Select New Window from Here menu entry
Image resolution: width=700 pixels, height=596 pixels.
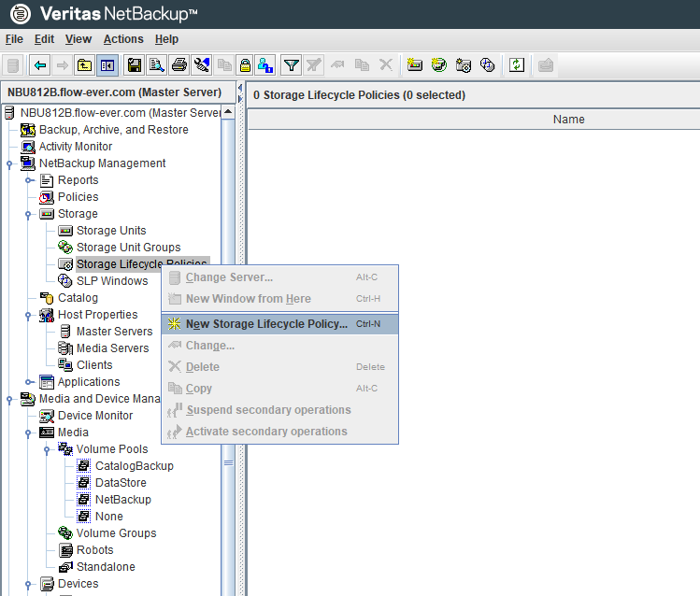coord(280,298)
